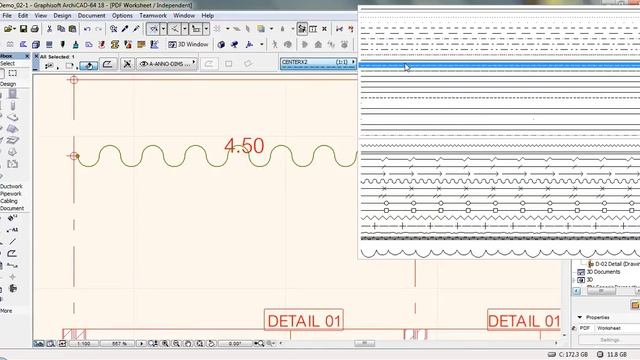Select the D-02 Detail drawing item
This screenshot has height=360, width=640.
[613, 264]
